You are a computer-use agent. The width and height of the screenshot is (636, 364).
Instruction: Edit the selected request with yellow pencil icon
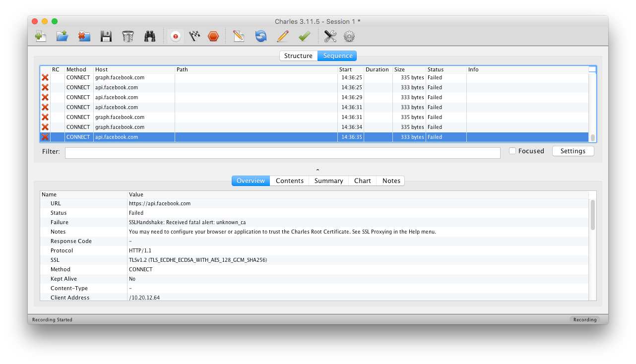pos(283,36)
